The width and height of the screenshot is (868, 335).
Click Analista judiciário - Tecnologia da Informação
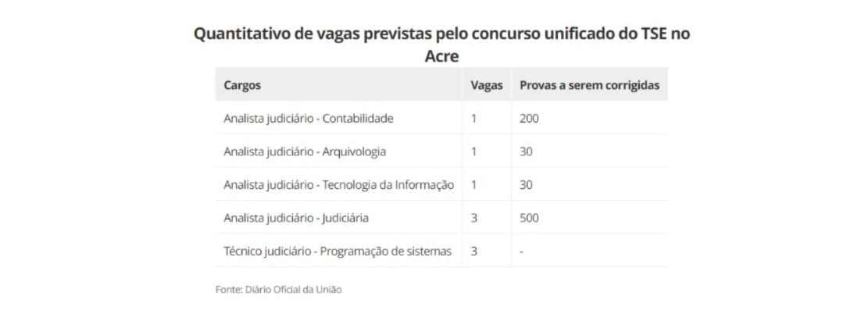[x=339, y=184]
